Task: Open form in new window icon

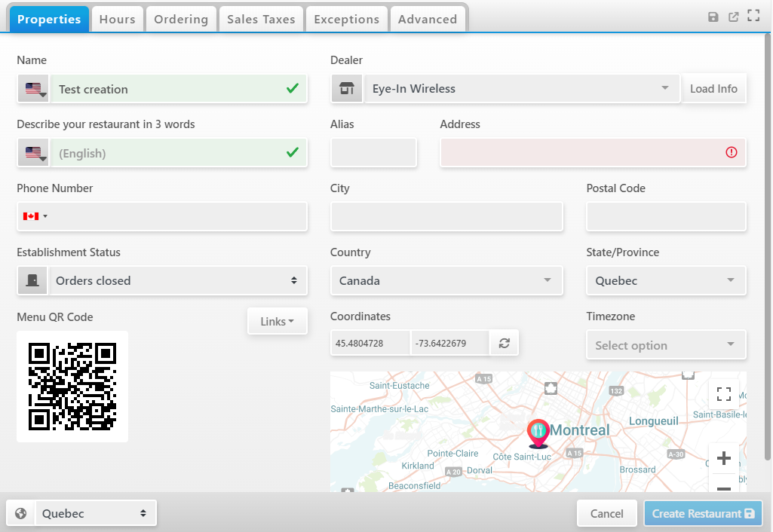Action: pos(733,17)
